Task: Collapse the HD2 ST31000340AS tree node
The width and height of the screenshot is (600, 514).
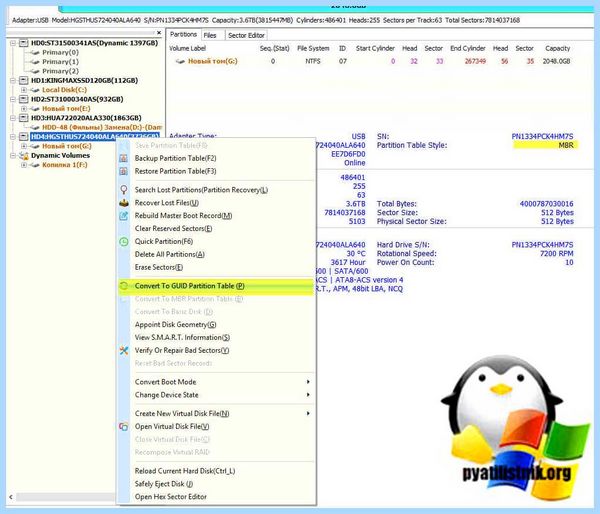Action: click(13, 99)
